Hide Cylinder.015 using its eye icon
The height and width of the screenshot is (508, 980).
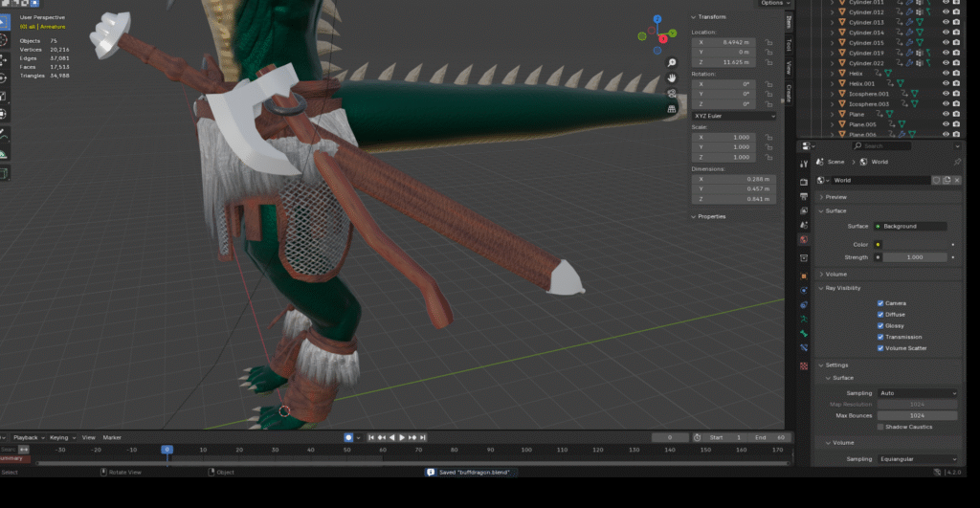pyautogui.click(x=946, y=43)
